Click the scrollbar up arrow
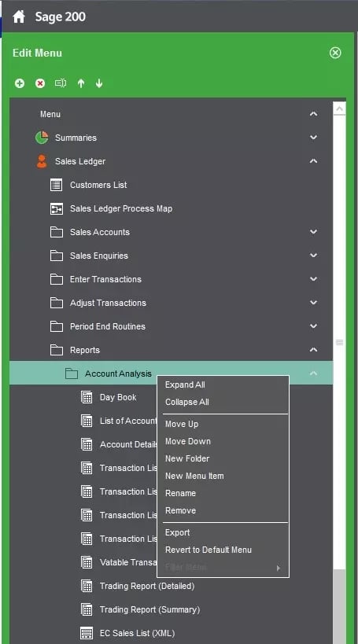358x644 pixels. click(x=339, y=109)
